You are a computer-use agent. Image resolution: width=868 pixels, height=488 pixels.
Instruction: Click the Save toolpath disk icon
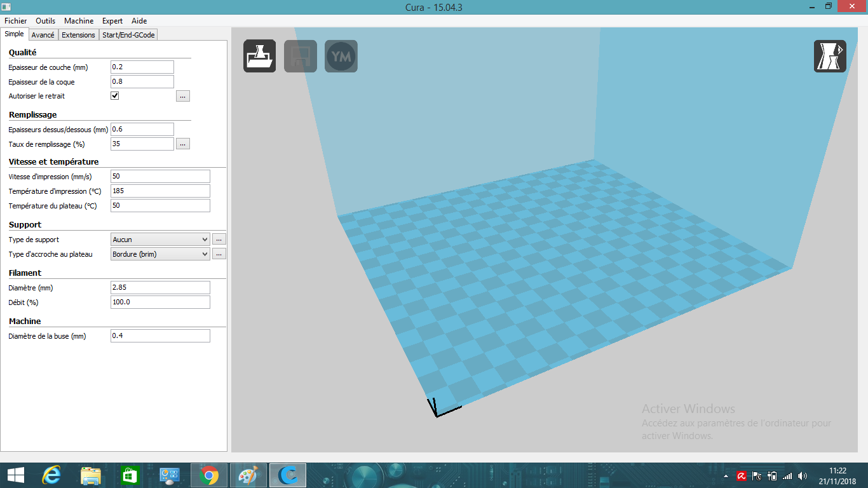pyautogui.click(x=301, y=56)
